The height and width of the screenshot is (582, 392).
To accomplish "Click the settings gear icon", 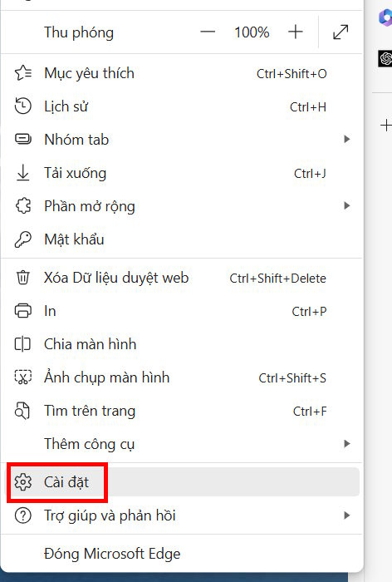I will pos(23,482).
